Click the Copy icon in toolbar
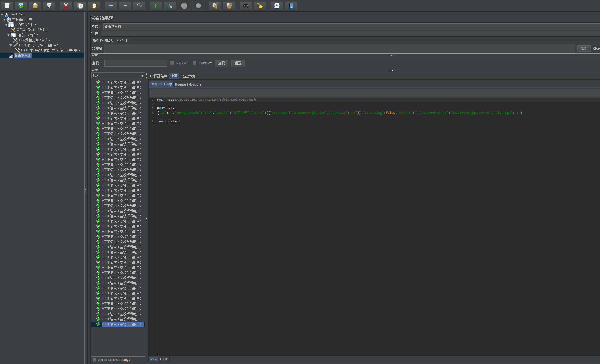600x364 pixels. click(x=80, y=6)
